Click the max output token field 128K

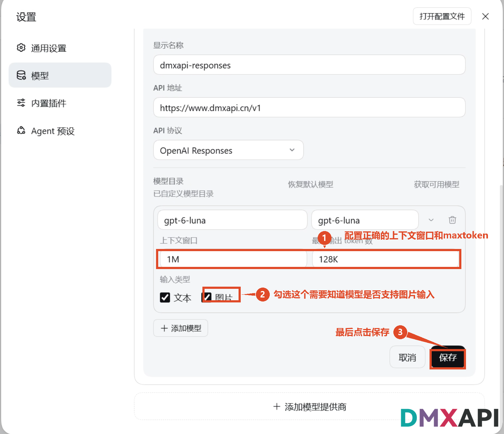coord(385,259)
